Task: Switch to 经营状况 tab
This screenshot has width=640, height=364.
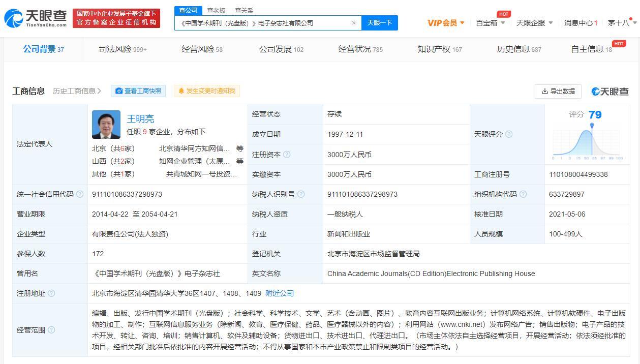Action: [360, 49]
